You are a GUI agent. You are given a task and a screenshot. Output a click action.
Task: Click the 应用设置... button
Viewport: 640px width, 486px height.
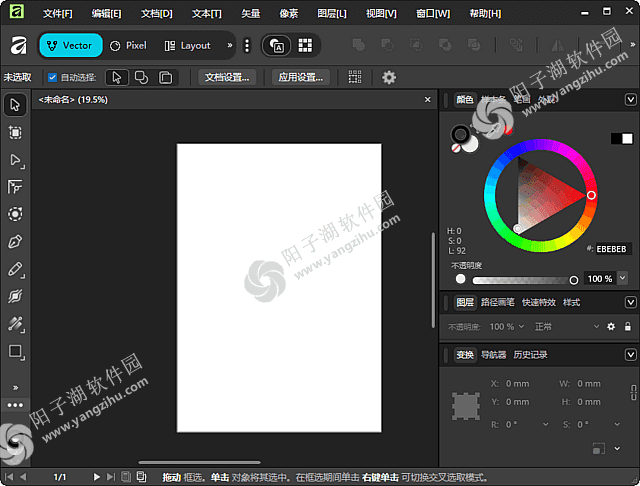point(301,77)
